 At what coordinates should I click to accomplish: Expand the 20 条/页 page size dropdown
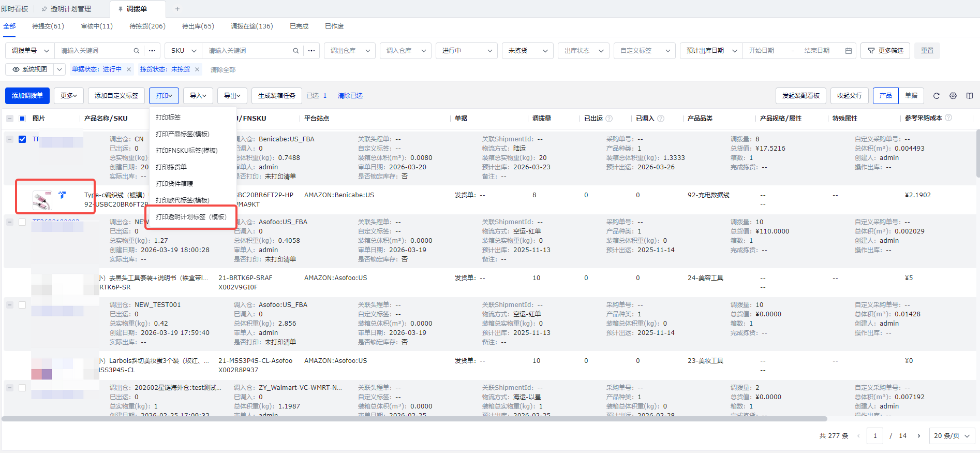(952, 436)
